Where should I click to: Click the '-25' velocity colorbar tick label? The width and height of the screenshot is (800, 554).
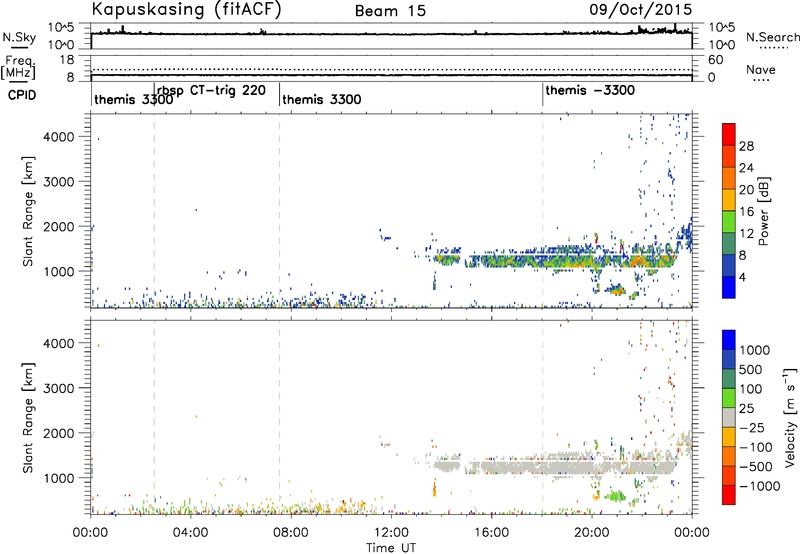click(752, 427)
